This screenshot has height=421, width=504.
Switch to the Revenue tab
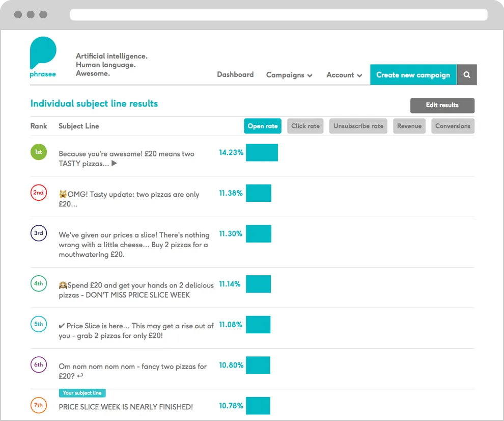click(x=409, y=126)
